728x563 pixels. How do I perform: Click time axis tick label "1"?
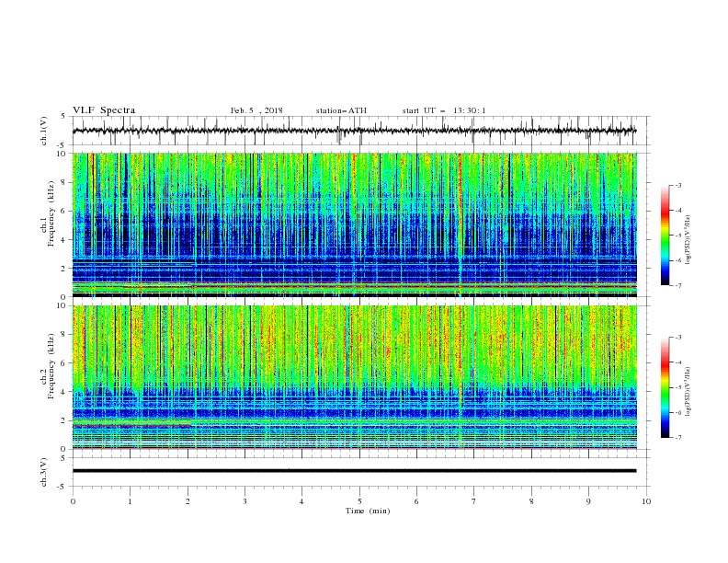click(x=130, y=501)
